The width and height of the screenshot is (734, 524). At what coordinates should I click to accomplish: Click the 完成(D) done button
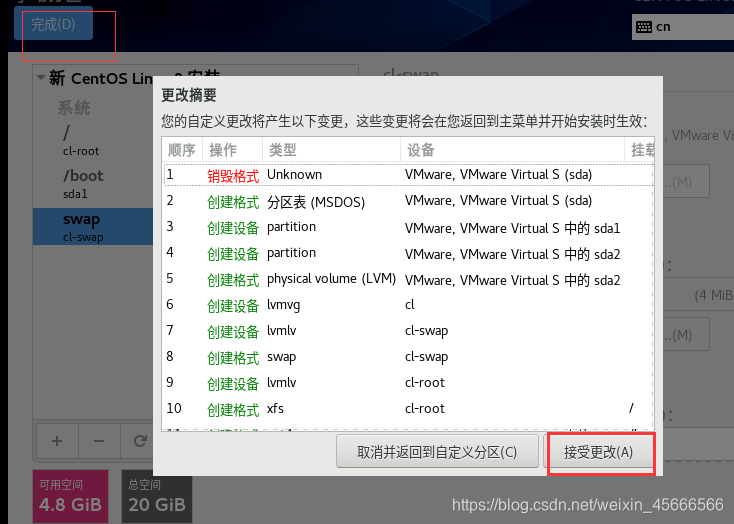pyautogui.click(x=53, y=24)
